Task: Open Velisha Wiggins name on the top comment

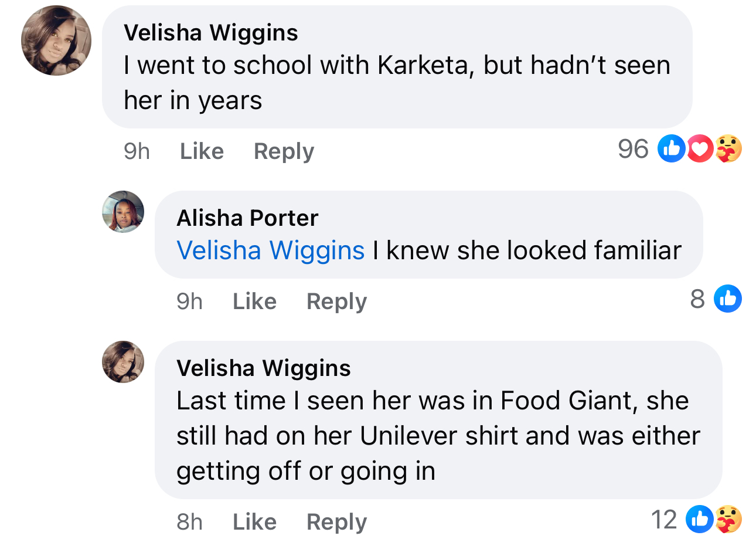Action: (x=211, y=33)
